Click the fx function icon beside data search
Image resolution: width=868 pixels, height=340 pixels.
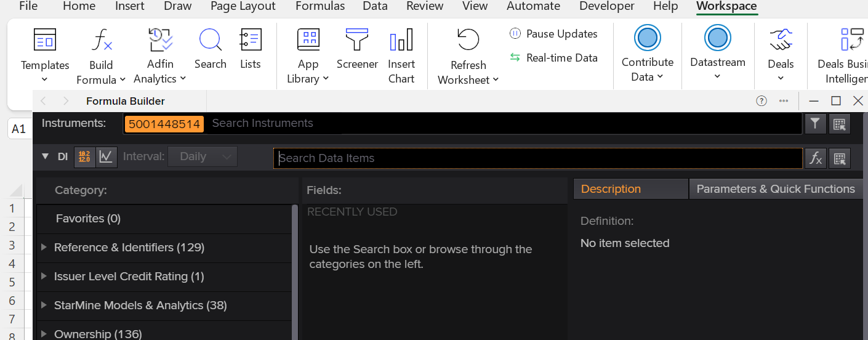[815, 158]
